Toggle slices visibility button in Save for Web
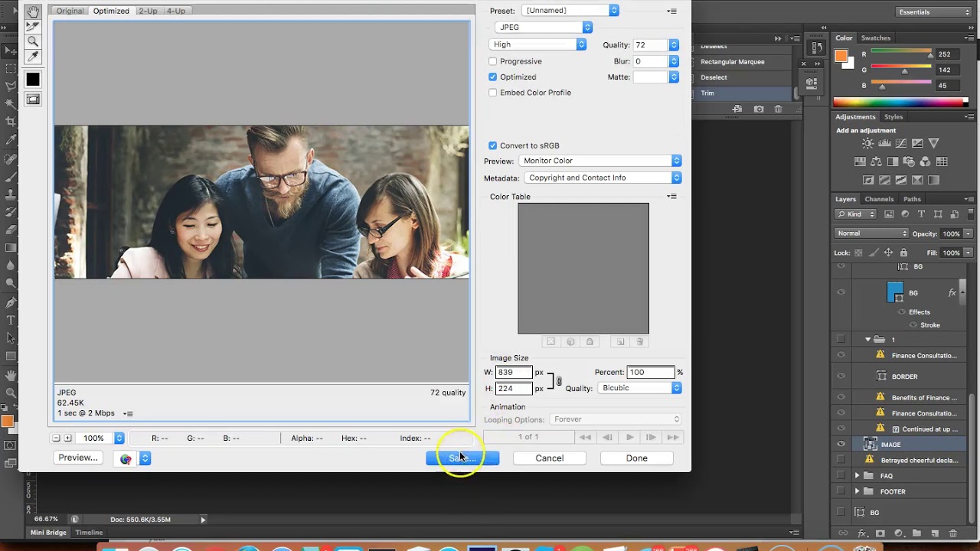 33,99
